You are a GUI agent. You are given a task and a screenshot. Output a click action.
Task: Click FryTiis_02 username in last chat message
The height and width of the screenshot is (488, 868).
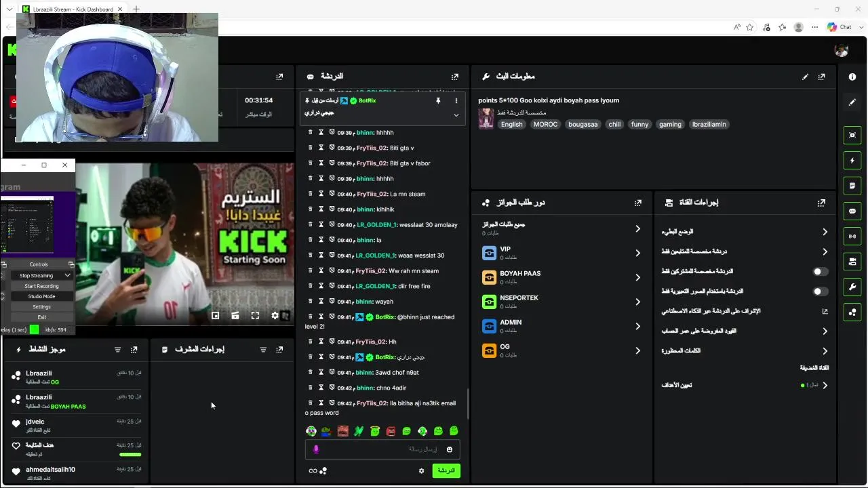(x=372, y=403)
